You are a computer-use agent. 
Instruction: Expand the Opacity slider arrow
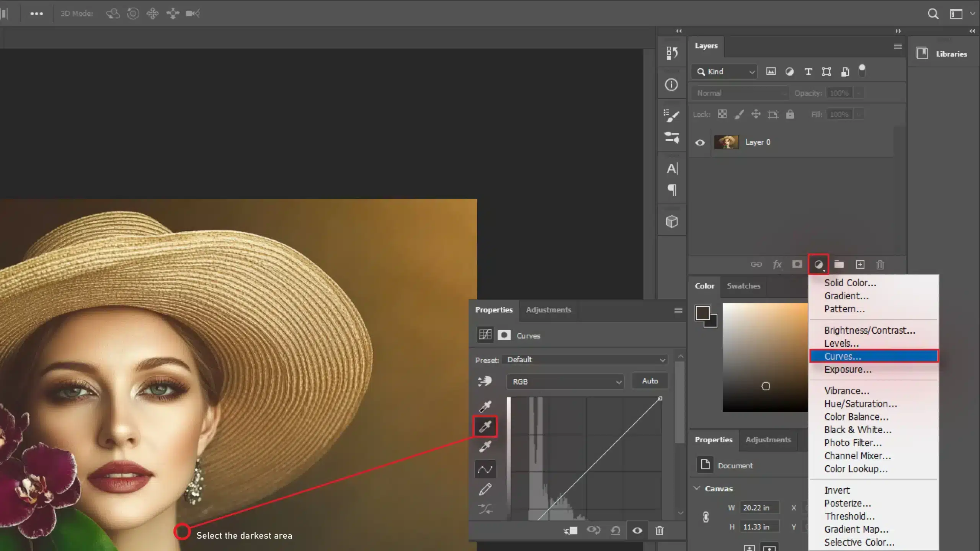coord(859,93)
